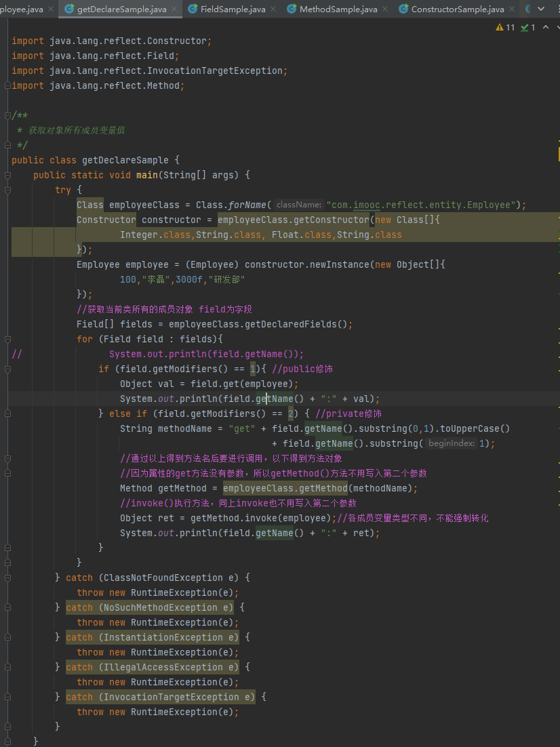Fold the ClassNotFoundException catch block

7,578
